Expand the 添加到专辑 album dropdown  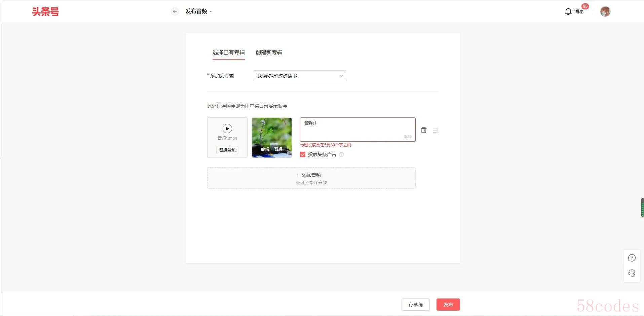(x=300, y=76)
